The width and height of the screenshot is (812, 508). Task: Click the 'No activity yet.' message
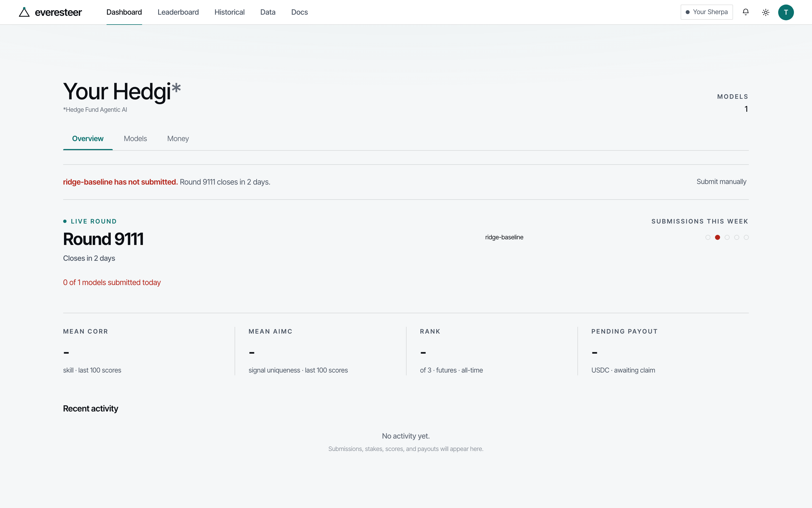click(406, 436)
